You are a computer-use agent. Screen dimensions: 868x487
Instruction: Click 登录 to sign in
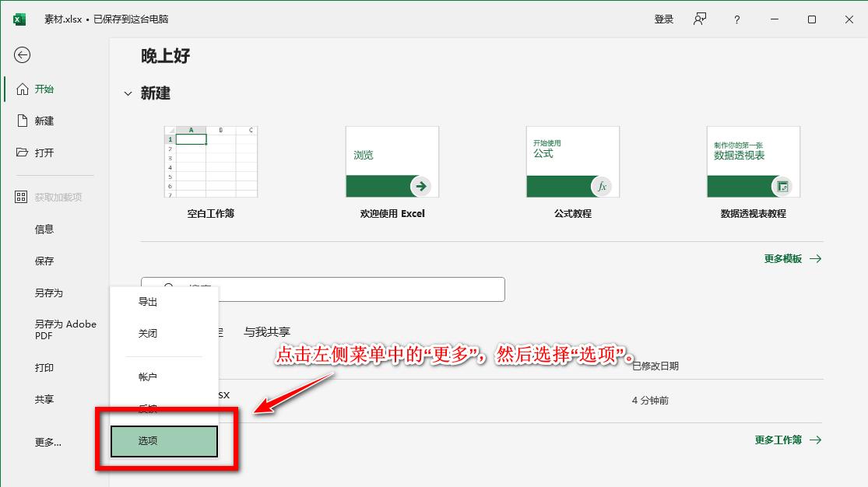click(664, 19)
